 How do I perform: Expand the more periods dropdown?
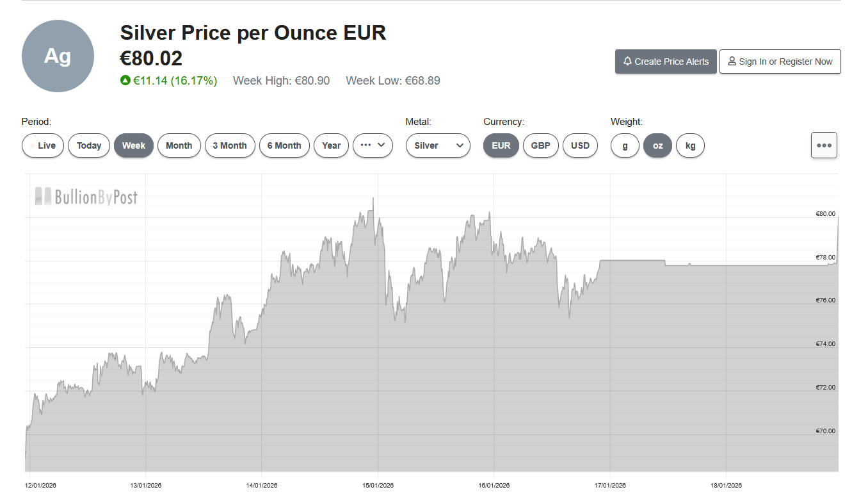point(373,145)
